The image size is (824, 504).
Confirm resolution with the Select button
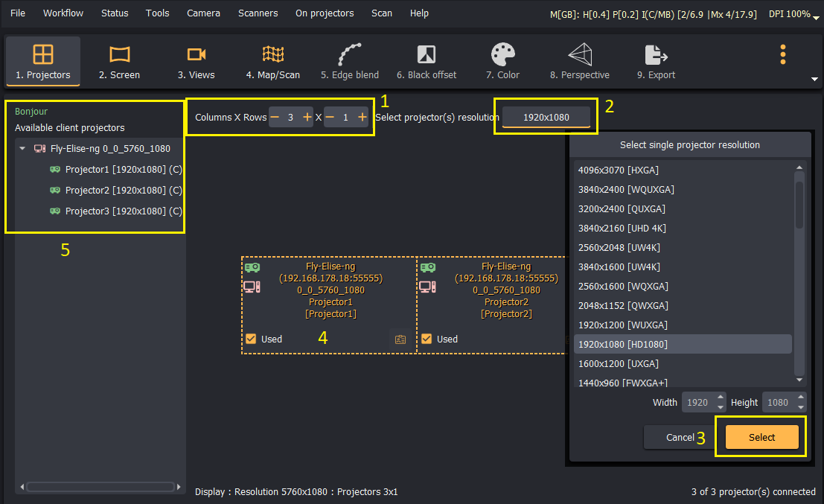click(761, 437)
